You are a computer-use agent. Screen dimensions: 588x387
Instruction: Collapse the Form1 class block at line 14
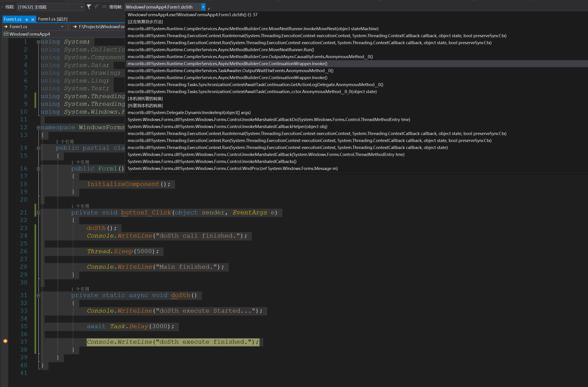39,148
